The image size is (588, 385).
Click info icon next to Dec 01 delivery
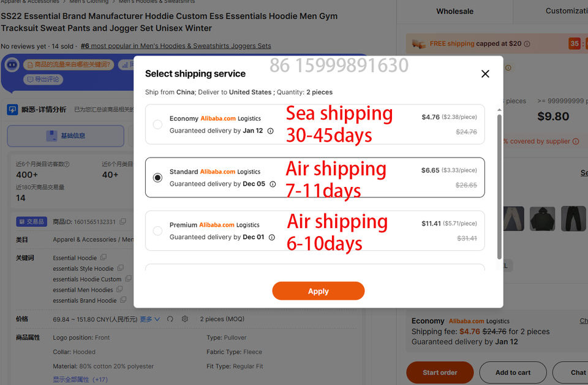point(271,237)
